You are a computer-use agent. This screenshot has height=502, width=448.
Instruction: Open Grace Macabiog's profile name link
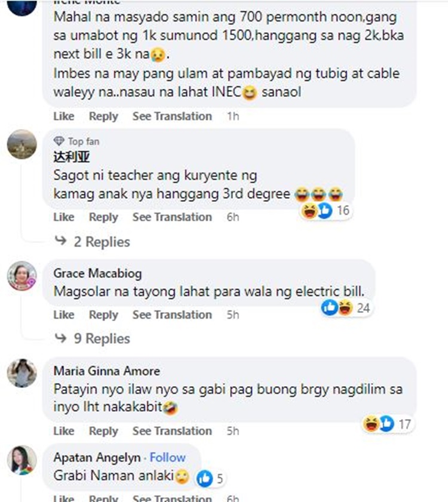pos(97,273)
